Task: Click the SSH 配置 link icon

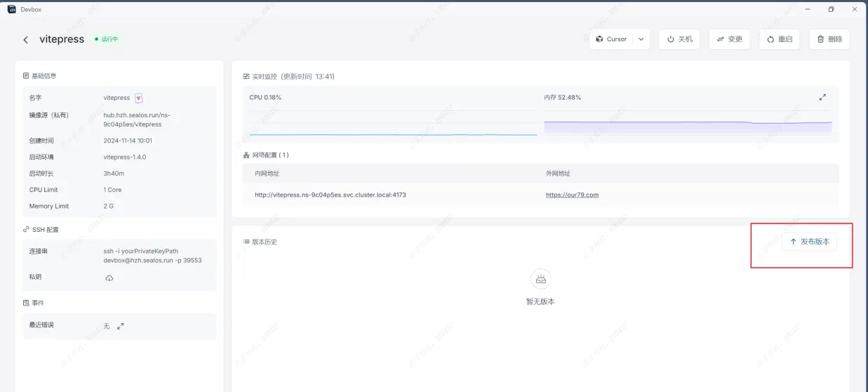Action: 26,230
